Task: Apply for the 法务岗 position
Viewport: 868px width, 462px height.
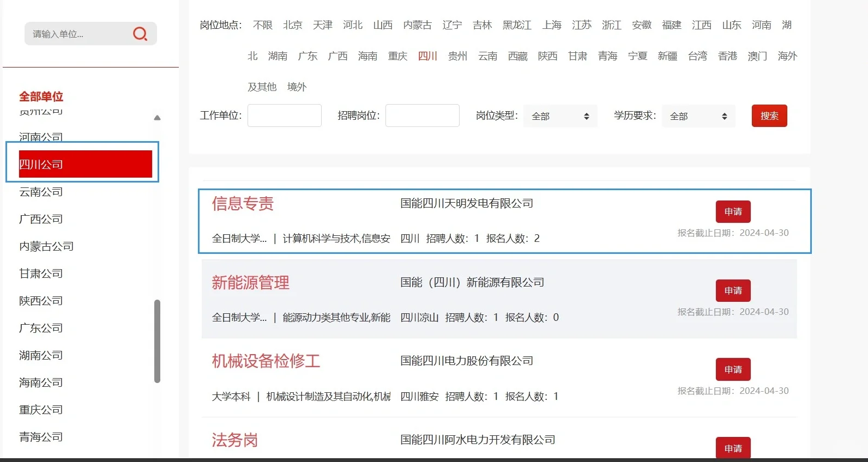Action: pos(733,448)
